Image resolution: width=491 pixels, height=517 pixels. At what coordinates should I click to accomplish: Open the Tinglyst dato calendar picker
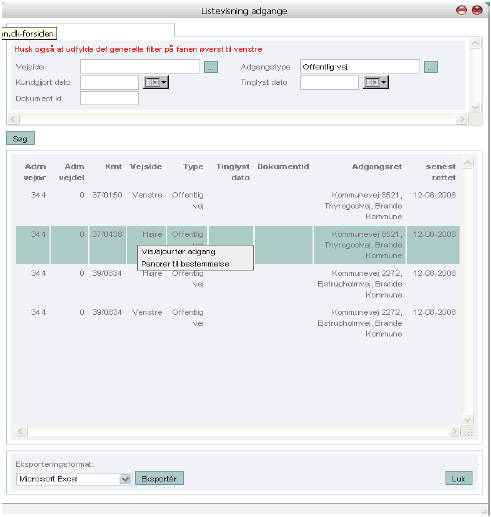coord(376,82)
